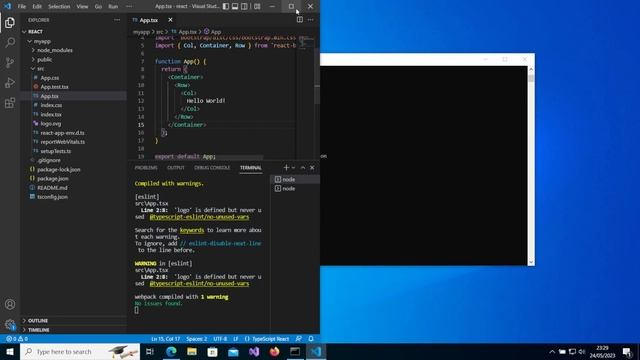Image resolution: width=640 pixels, height=360 pixels.
Task: Open tsconfig.json file
Action: [73, 197]
